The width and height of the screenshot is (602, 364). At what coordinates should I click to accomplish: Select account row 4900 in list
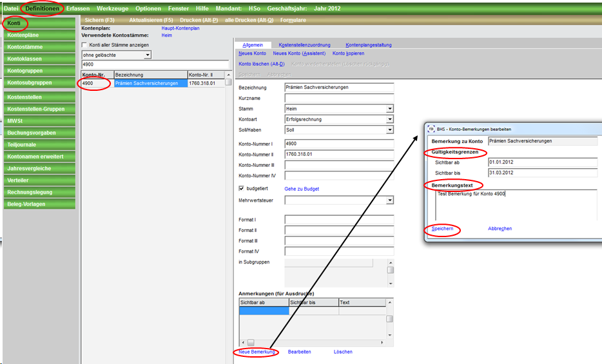153,83
